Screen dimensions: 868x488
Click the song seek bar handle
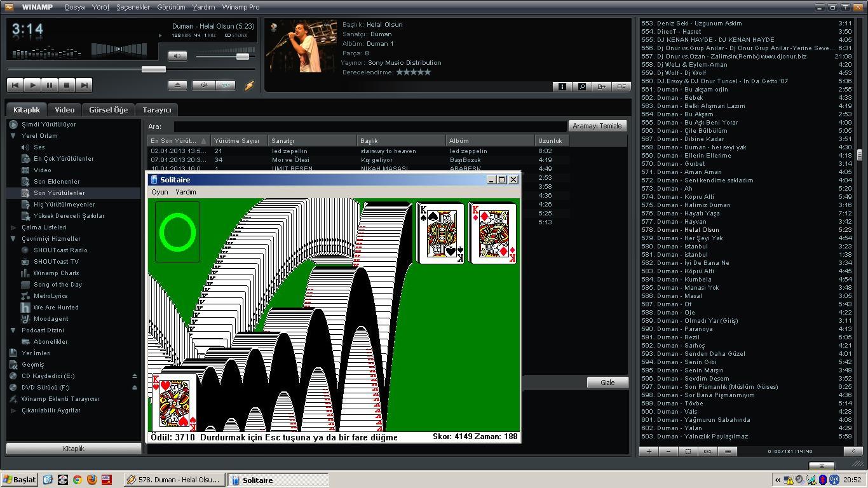click(153, 69)
